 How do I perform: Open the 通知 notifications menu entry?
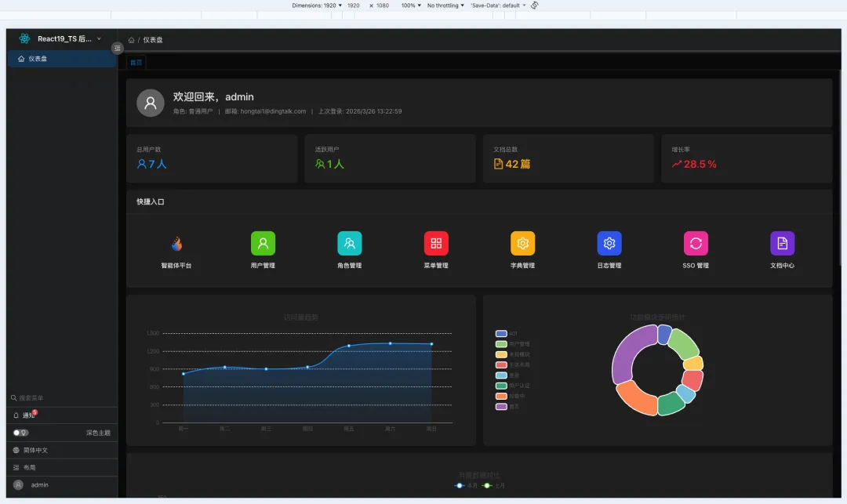pyautogui.click(x=62, y=415)
